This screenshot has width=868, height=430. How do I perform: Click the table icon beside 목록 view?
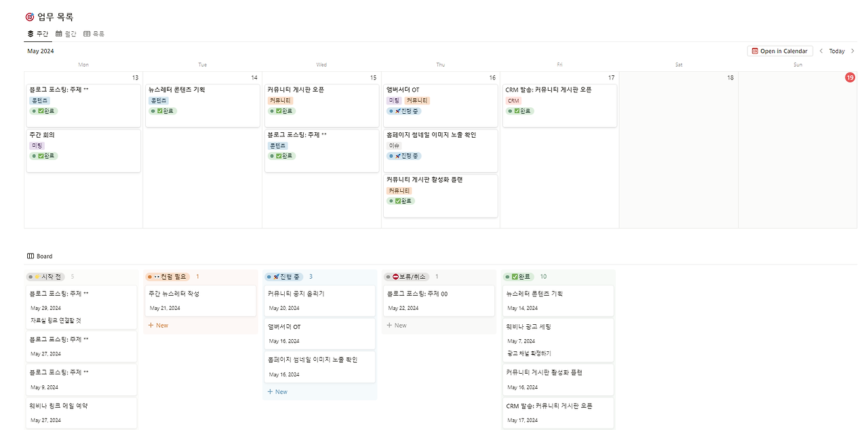click(x=87, y=33)
